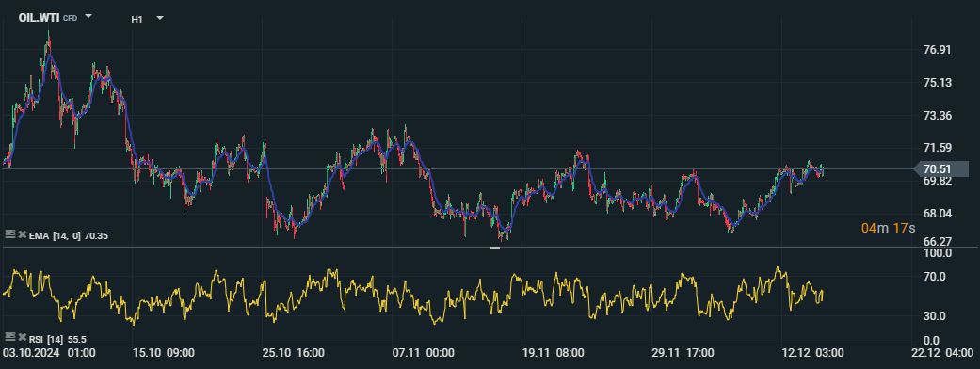The height and width of the screenshot is (369, 980).
Task: Click the OIL.WTI symbol name
Action: click(x=39, y=18)
